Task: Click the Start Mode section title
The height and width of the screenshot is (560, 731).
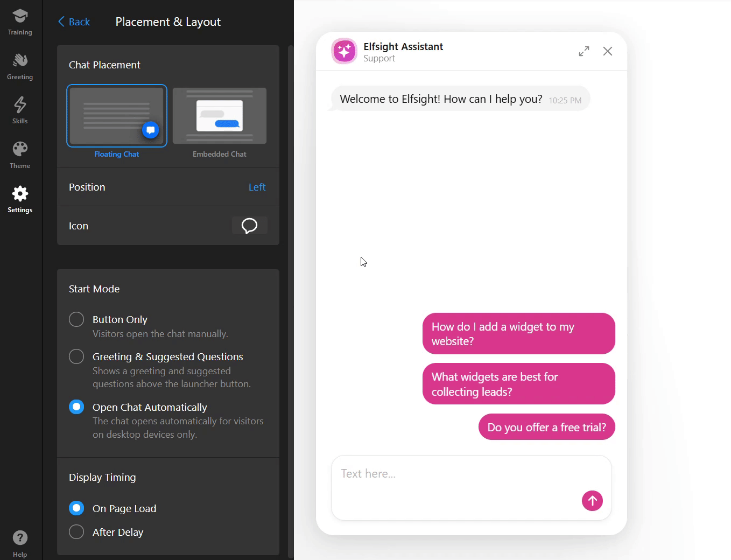Action: (94, 289)
